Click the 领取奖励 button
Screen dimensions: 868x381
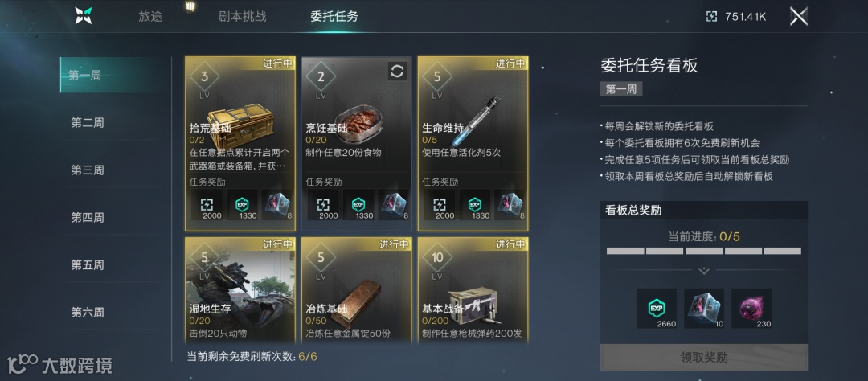(703, 357)
